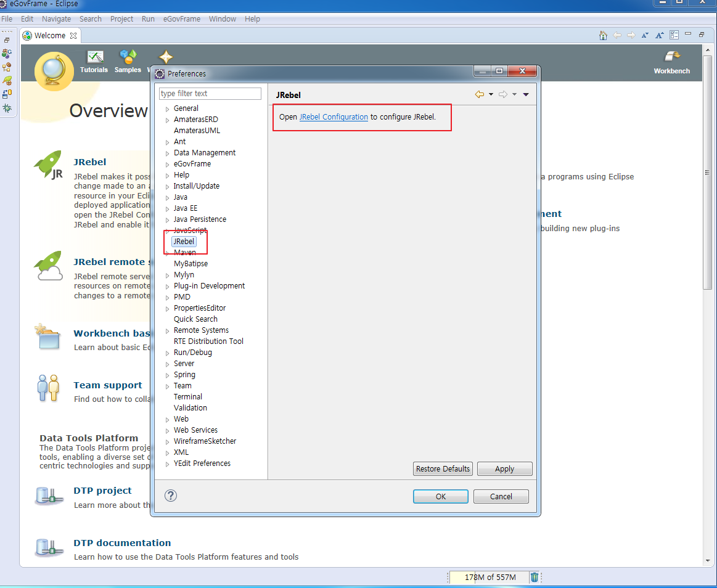The width and height of the screenshot is (717, 588).
Task: Open the Samples icon
Action: point(128,57)
